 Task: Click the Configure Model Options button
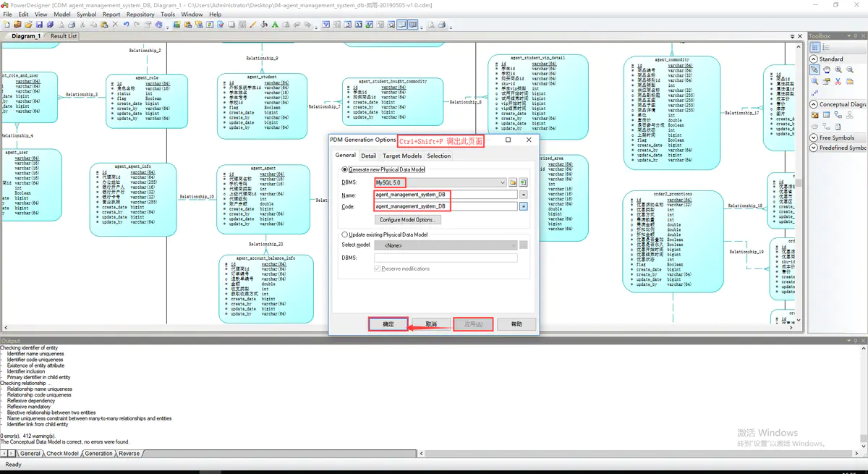(x=408, y=220)
